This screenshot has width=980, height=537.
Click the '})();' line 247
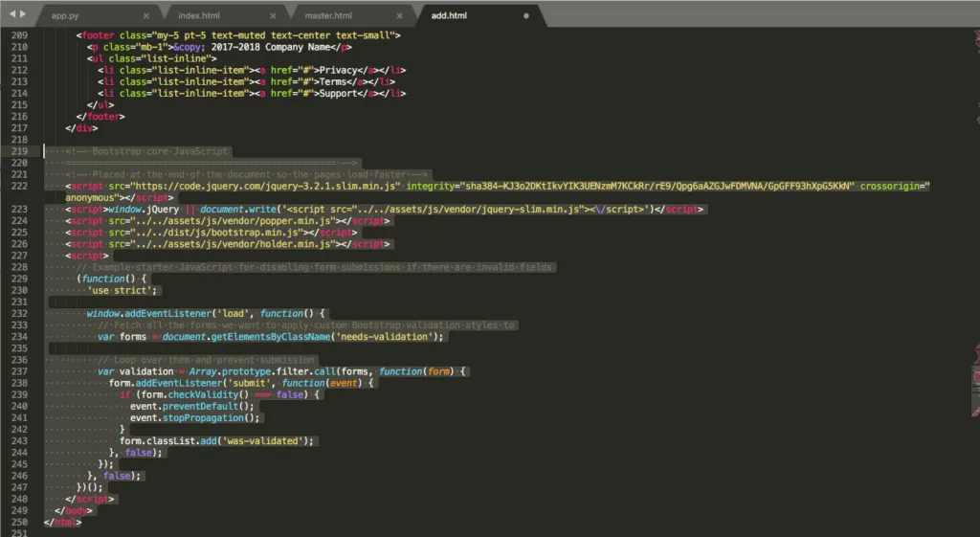[89, 487]
